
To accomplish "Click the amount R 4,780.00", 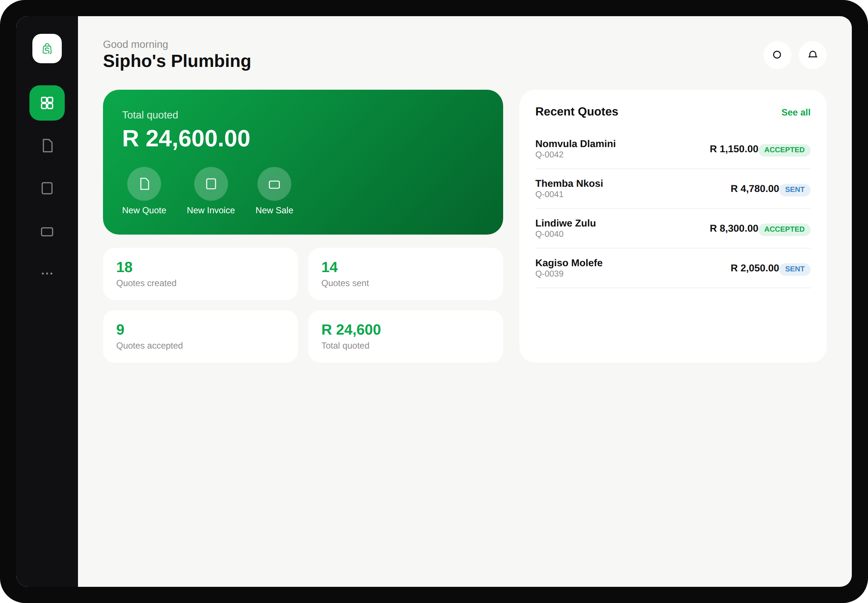I will [x=754, y=189].
